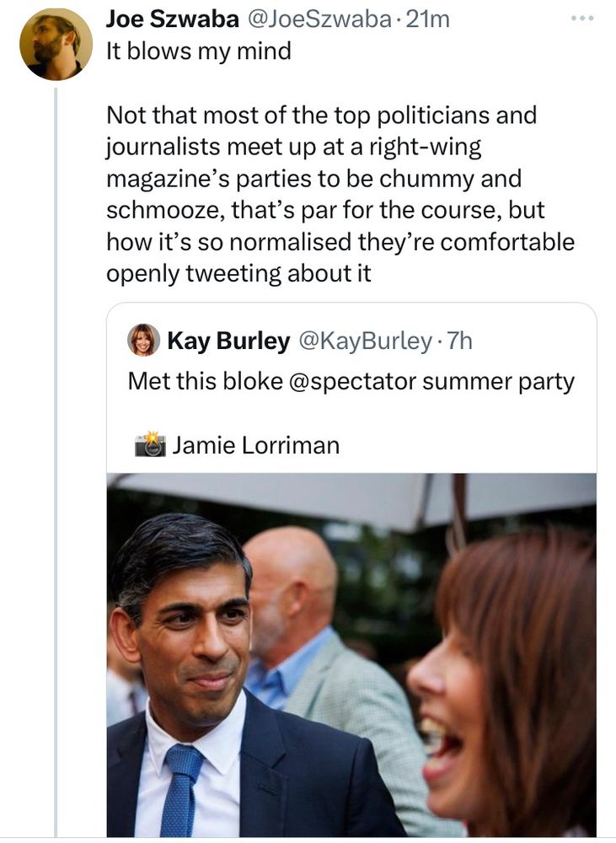Open the three-dot more options menu
Viewport: 616px width, 843px height.
[x=582, y=18]
